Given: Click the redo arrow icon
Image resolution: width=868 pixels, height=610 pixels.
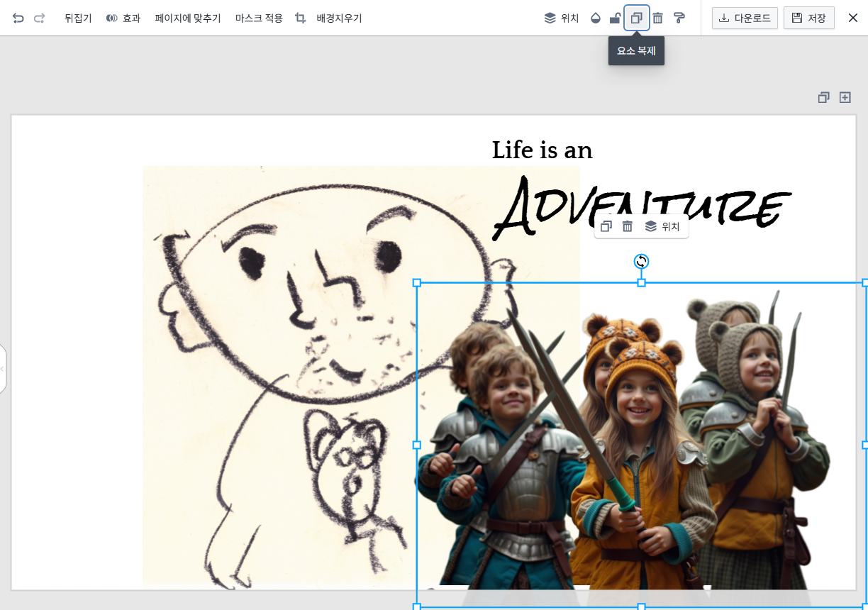Looking at the screenshot, I should (x=40, y=18).
